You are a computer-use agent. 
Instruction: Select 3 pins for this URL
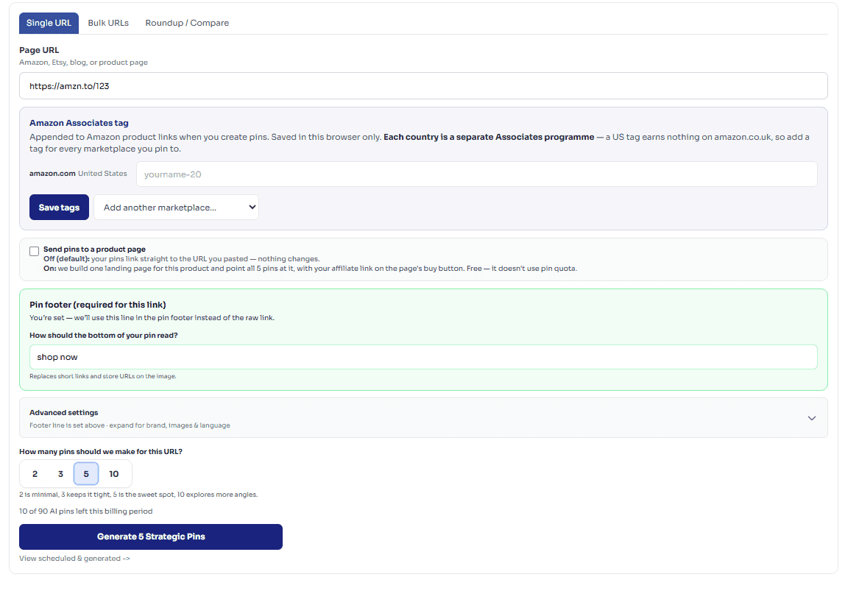[x=60, y=474]
